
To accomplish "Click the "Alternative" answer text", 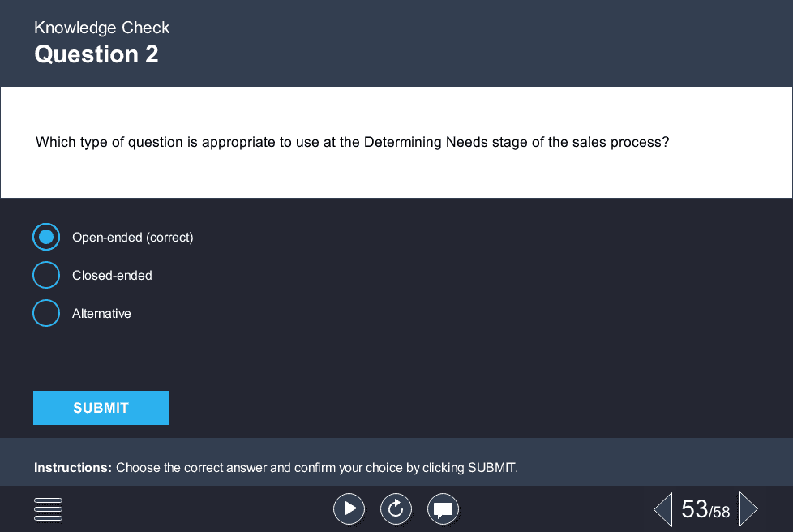I will 101,314.
